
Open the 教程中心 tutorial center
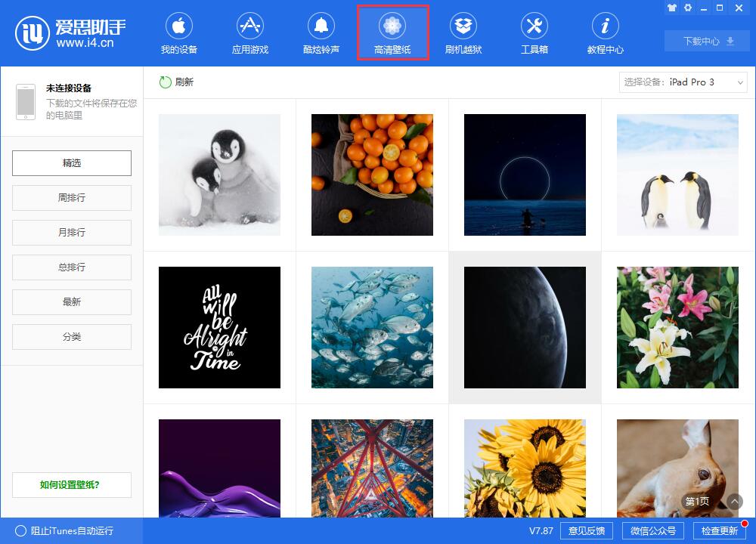click(x=606, y=34)
